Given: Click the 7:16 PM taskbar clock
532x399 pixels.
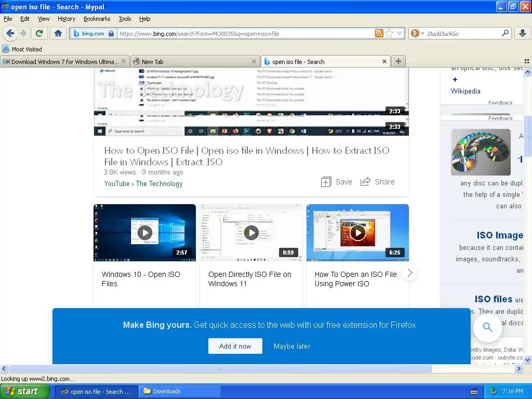Looking at the screenshot, I should pyautogui.click(x=513, y=391).
